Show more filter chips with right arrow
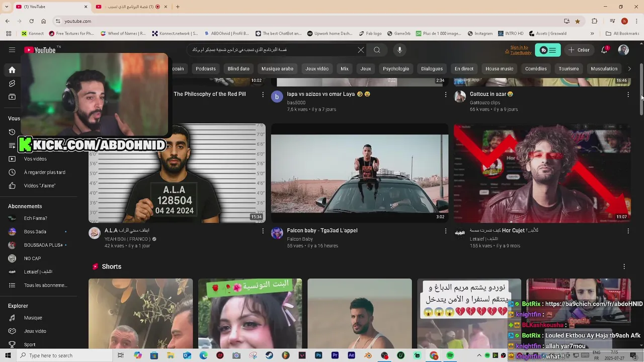 [x=629, y=68]
